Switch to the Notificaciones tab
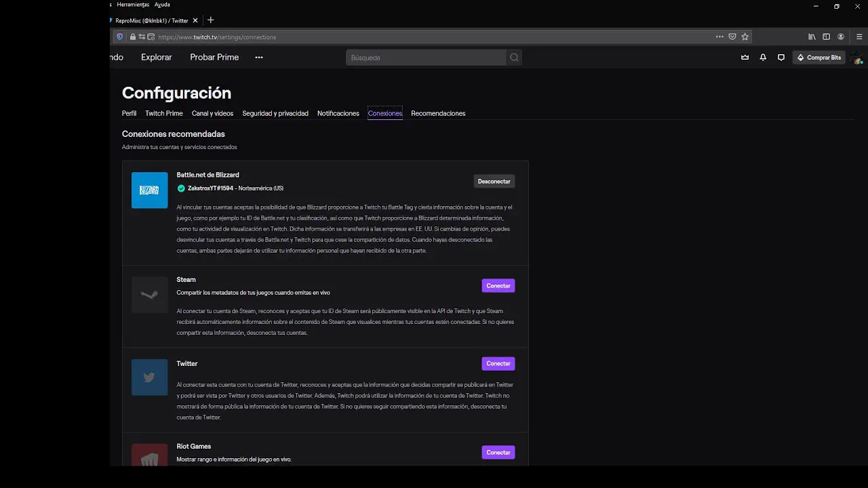Screen dimensions: 868x488 (338, 113)
